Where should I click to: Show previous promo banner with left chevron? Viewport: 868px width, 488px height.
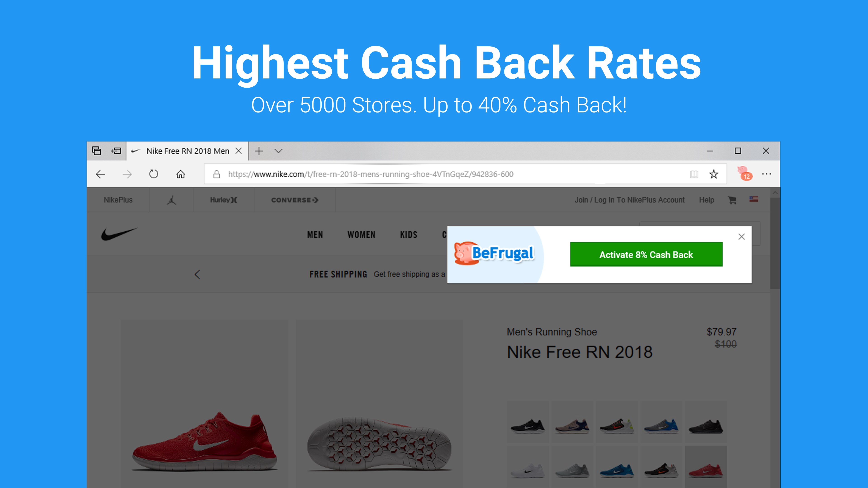[x=198, y=274]
